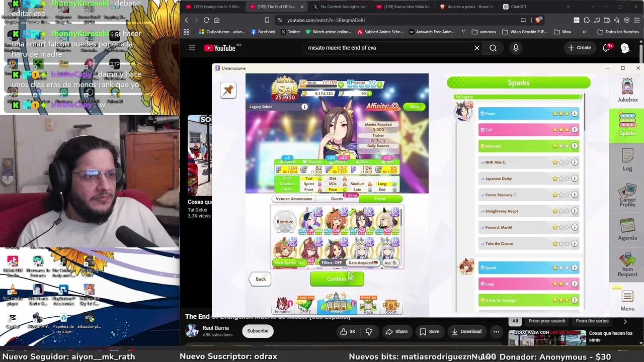Subscribe to Raul Barria's channel
This screenshot has width=644, height=362.
click(258, 331)
